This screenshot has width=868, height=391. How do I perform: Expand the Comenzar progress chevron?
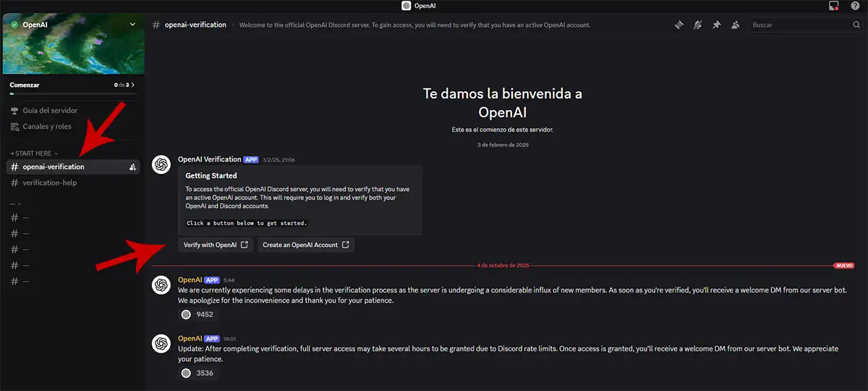[x=132, y=85]
